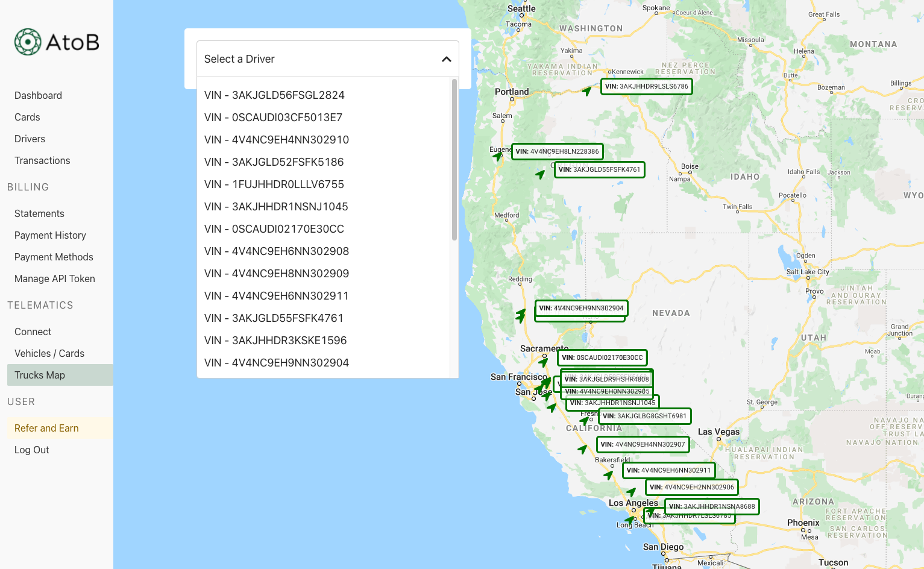Select VIN - 4V4NC9EH6NN302911 in list
The height and width of the screenshot is (569, 924).
[x=323, y=296]
